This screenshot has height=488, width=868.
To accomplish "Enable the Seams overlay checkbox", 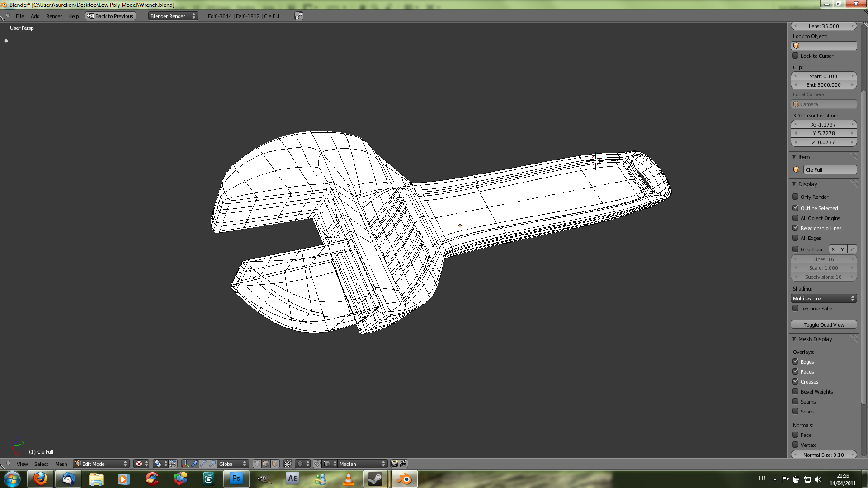I will (x=795, y=401).
